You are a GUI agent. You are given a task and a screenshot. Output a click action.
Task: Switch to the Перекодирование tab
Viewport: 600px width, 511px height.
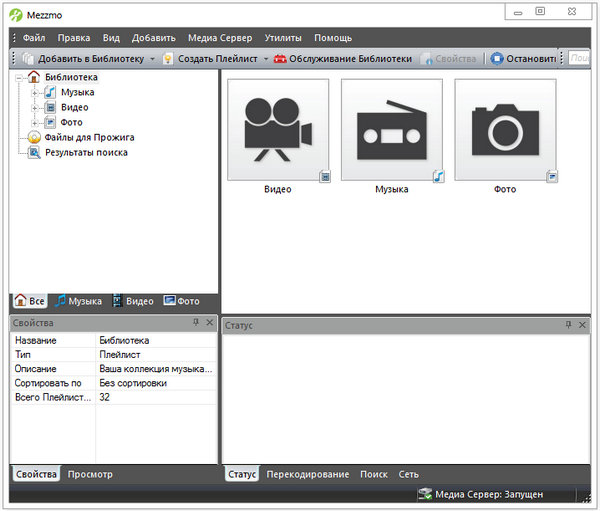point(307,474)
